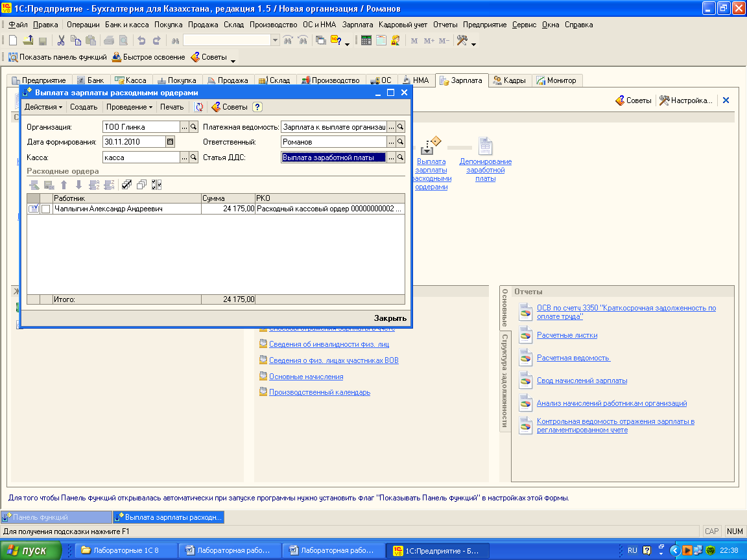
Task: Click Депонирование заработной платы link
Action: pyautogui.click(x=486, y=170)
